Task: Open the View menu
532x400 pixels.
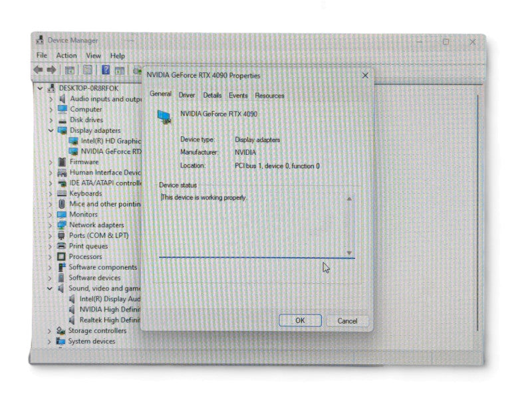Action: click(x=93, y=56)
